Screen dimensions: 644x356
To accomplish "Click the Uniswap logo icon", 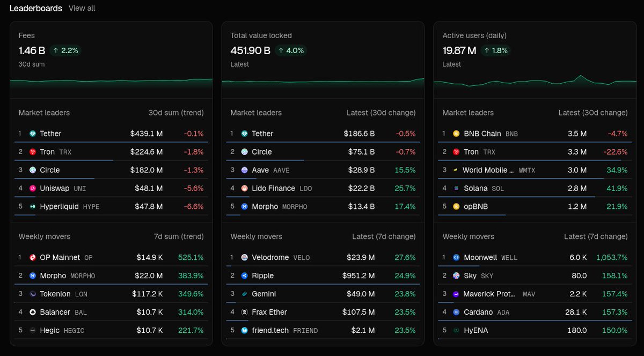I will click(33, 188).
